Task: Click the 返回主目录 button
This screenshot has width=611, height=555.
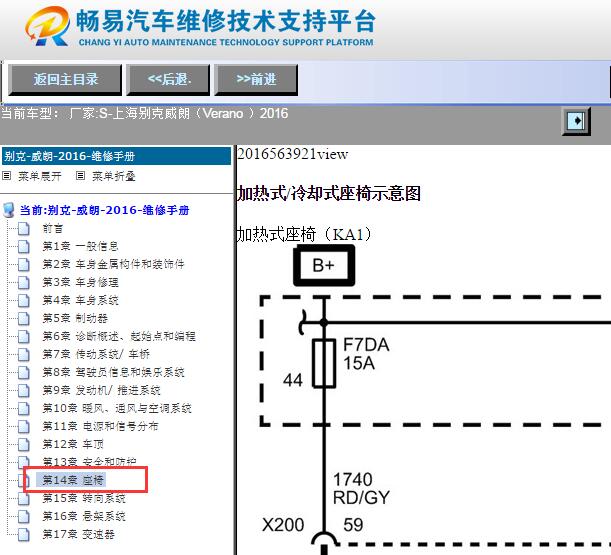Action: coord(65,80)
